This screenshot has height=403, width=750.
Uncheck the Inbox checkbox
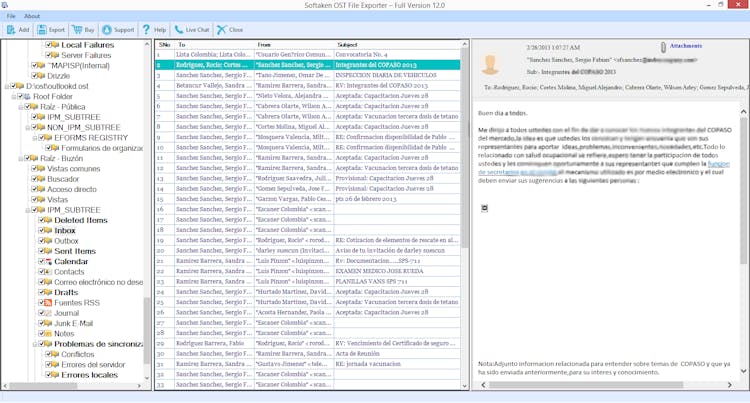pos(42,230)
